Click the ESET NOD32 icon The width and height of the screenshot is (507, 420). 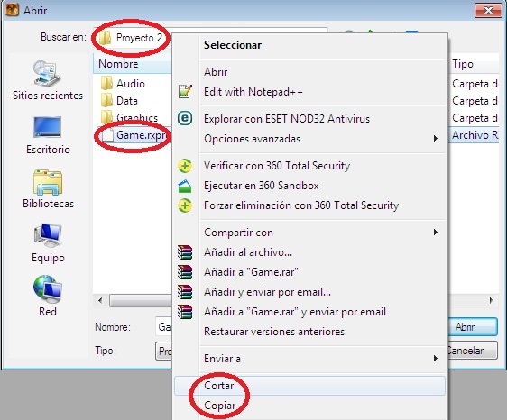click(185, 118)
